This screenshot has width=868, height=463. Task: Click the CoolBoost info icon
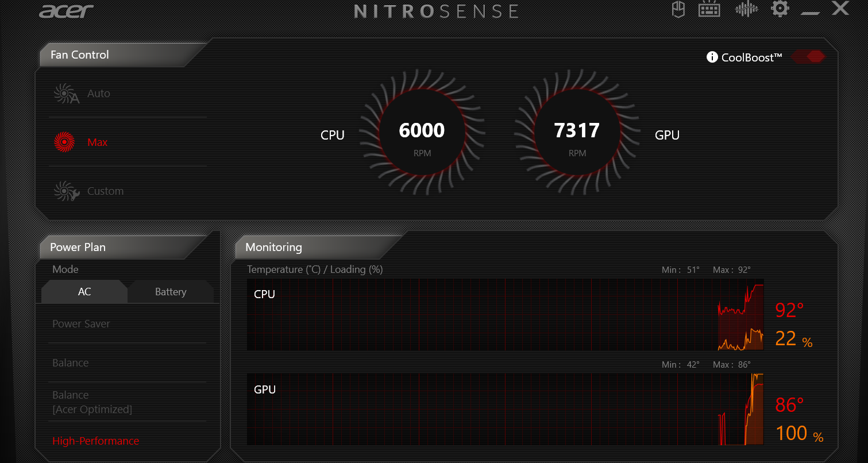pyautogui.click(x=712, y=57)
